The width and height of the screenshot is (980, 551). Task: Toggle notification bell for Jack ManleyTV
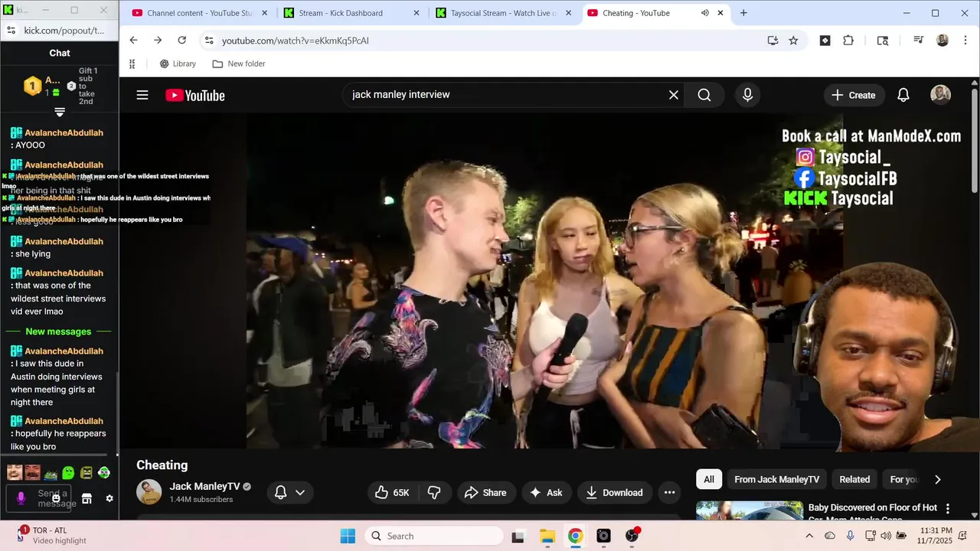[x=281, y=493]
